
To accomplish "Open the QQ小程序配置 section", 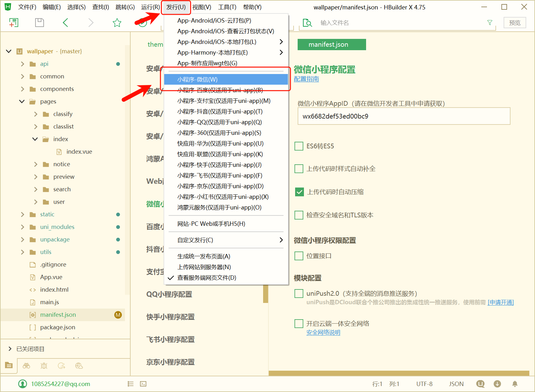I will [169, 294].
